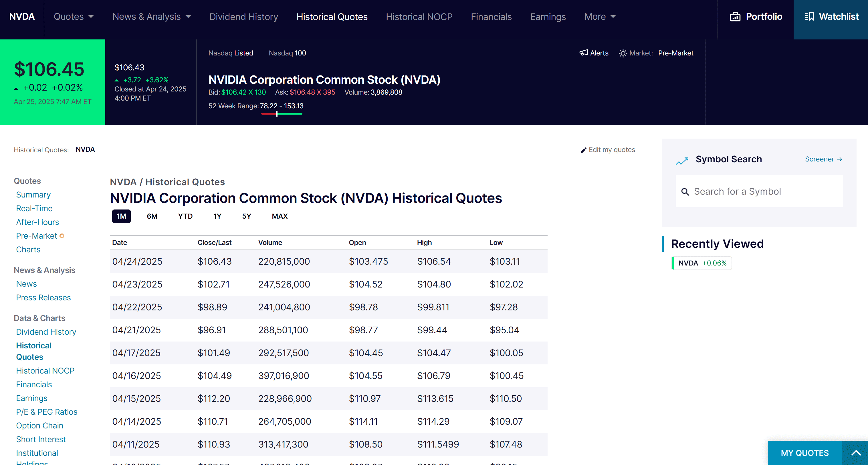The image size is (868, 465).
Task: Click the magnifier icon in the symbol search box
Action: pyautogui.click(x=685, y=191)
